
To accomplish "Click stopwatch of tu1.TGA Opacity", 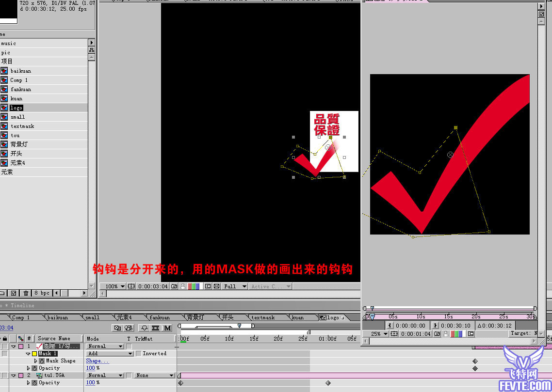I will [x=34, y=383].
